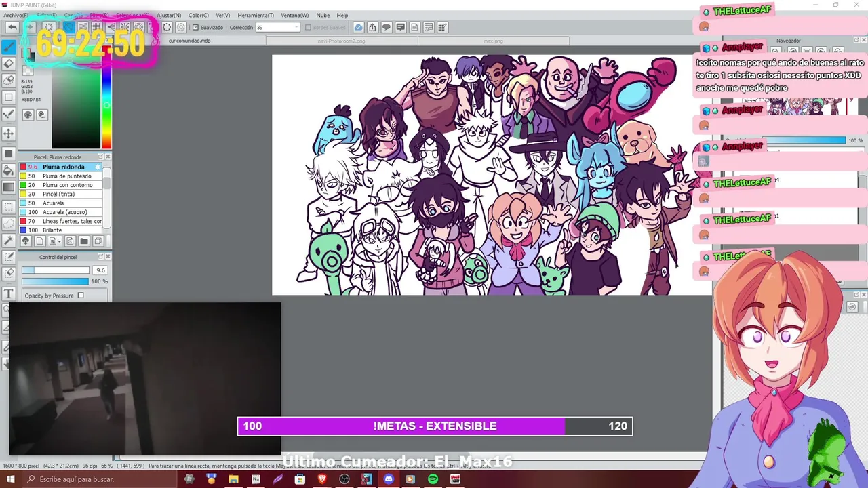Select the Selection eraser tool
This screenshot has width=868, height=488.
coord(9,272)
